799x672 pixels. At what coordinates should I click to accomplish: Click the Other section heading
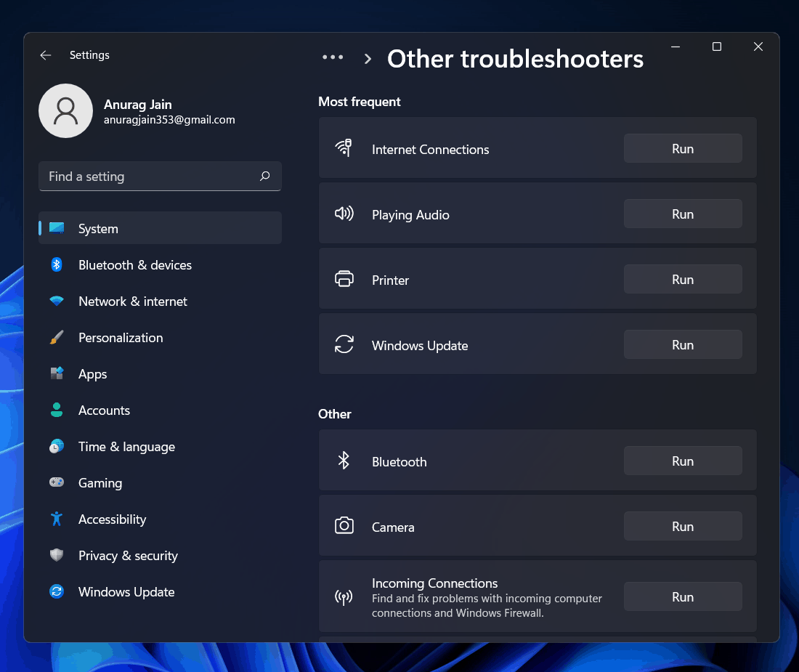click(x=335, y=413)
